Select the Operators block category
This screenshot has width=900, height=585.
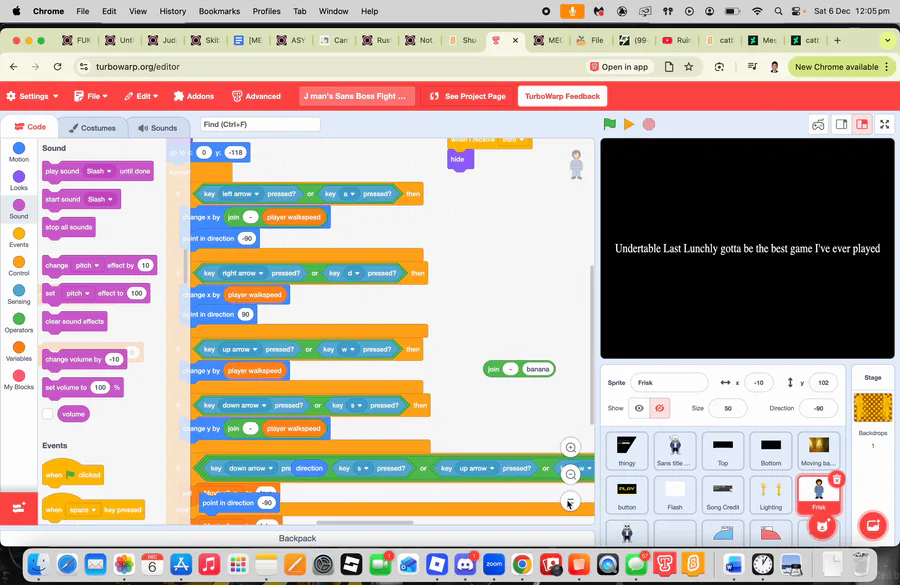[x=19, y=323]
